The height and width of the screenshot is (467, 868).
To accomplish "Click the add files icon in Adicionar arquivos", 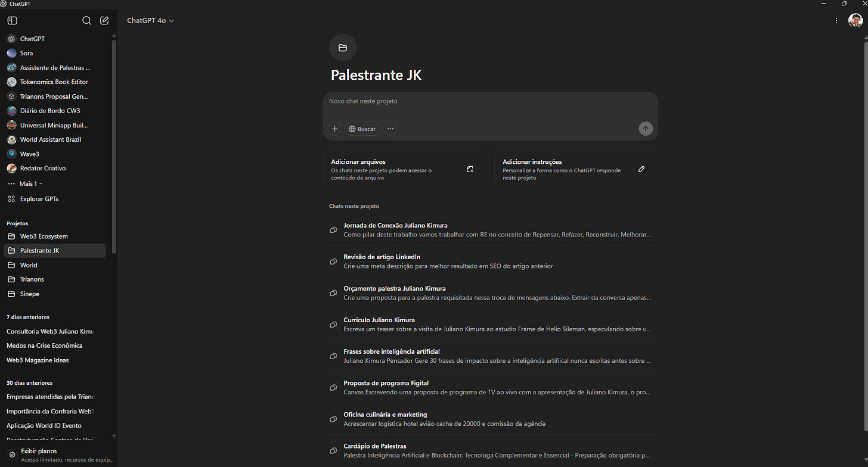I will point(470,169).
